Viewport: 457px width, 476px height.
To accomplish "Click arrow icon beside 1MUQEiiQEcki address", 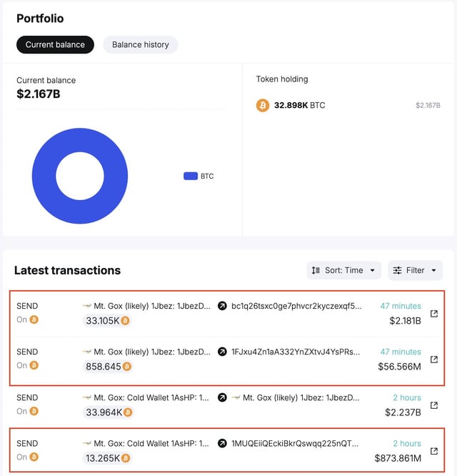I will tap(222, 443).
